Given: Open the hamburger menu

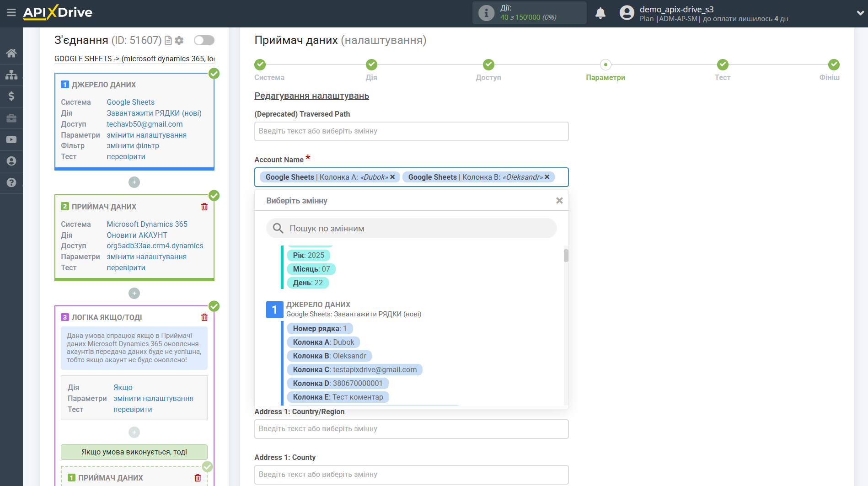Looking at the screenshot, I should [x=11, y=12].
